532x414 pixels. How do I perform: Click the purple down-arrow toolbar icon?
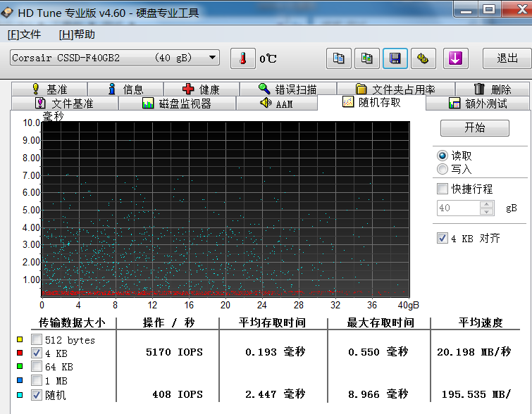click(x=455, y=58)
